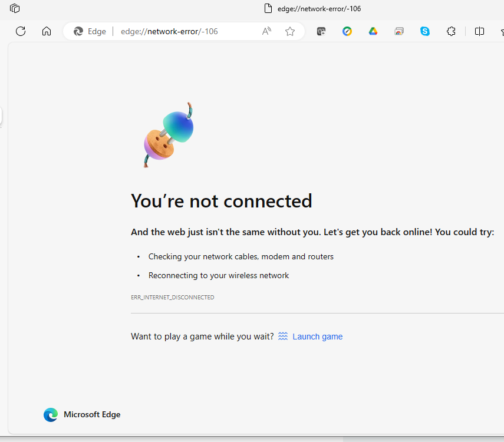The height and width of the screenshot is (442, 504).
Task: Click the Launch game link
Action: 317,337
